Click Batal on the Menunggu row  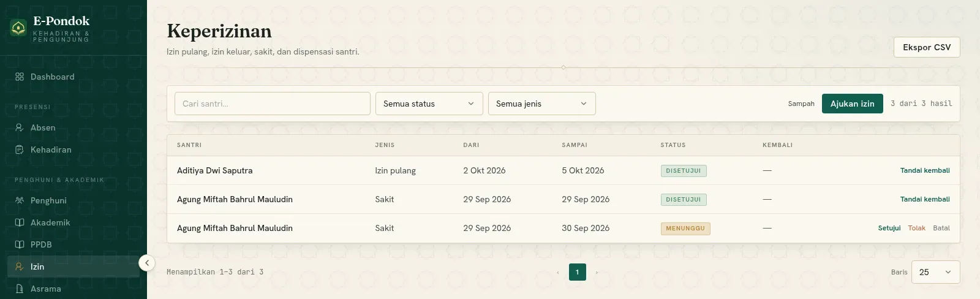(x=941, y=228)
